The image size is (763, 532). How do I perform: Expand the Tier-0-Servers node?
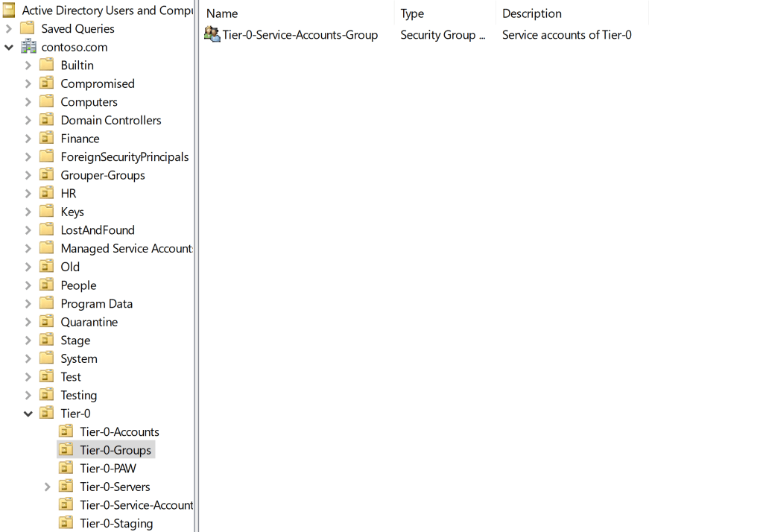[48, 487]
